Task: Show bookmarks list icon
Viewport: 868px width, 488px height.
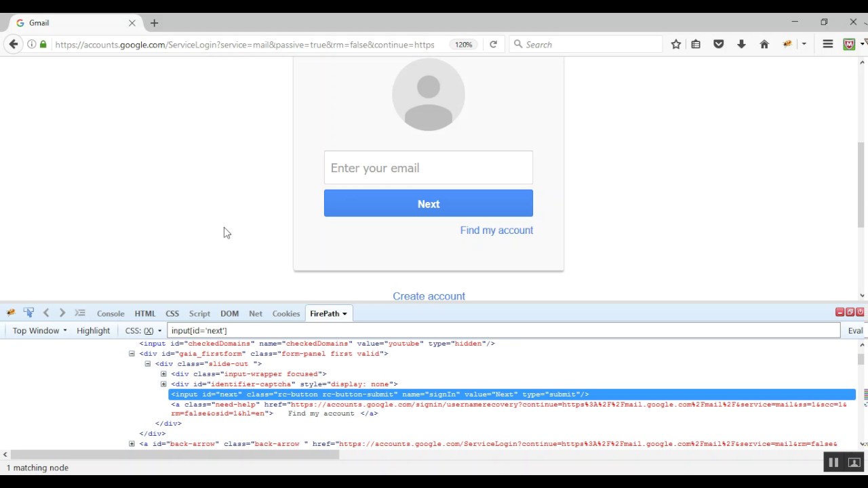Action: pyautogui.click(x=696, y=44)
